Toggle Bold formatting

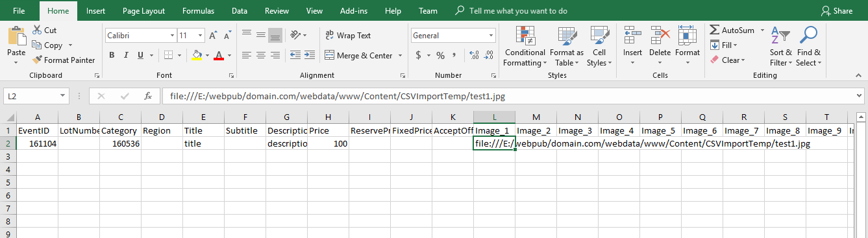coord(112,55)
